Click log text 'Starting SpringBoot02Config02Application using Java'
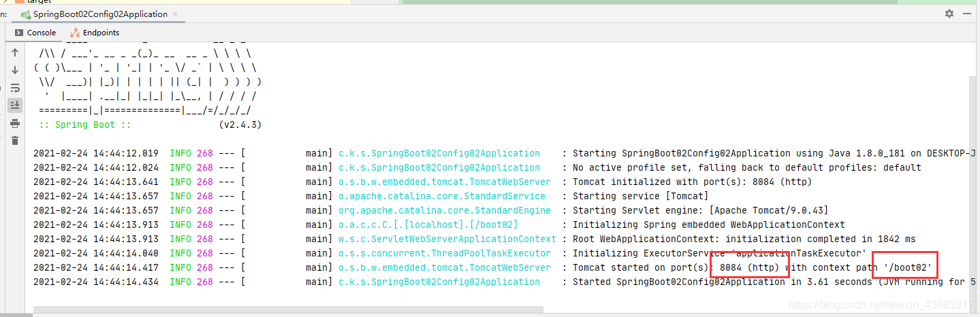This screenshot has height=317, width=980. coord(709,154)
